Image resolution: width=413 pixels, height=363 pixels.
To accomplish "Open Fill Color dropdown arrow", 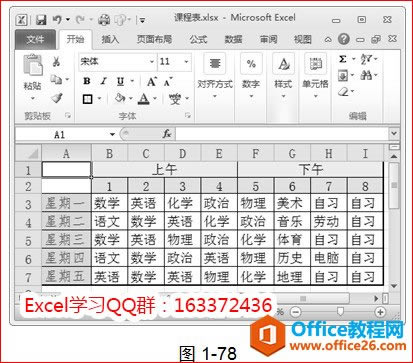I will point(130,98).
